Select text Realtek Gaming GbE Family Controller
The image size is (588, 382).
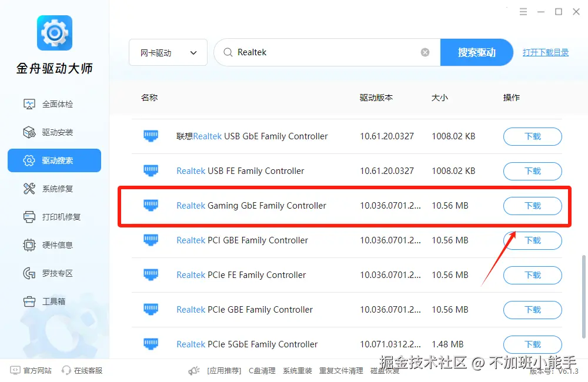pos(251,206)
